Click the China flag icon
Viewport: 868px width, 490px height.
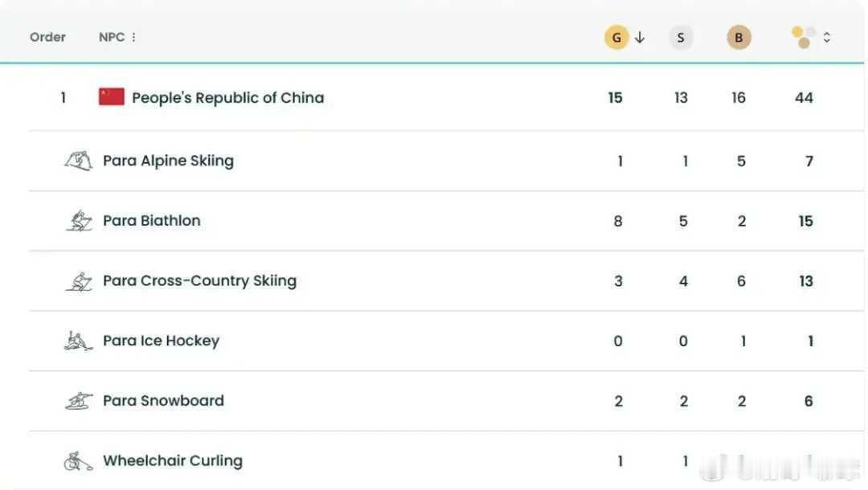pos(112,97)
